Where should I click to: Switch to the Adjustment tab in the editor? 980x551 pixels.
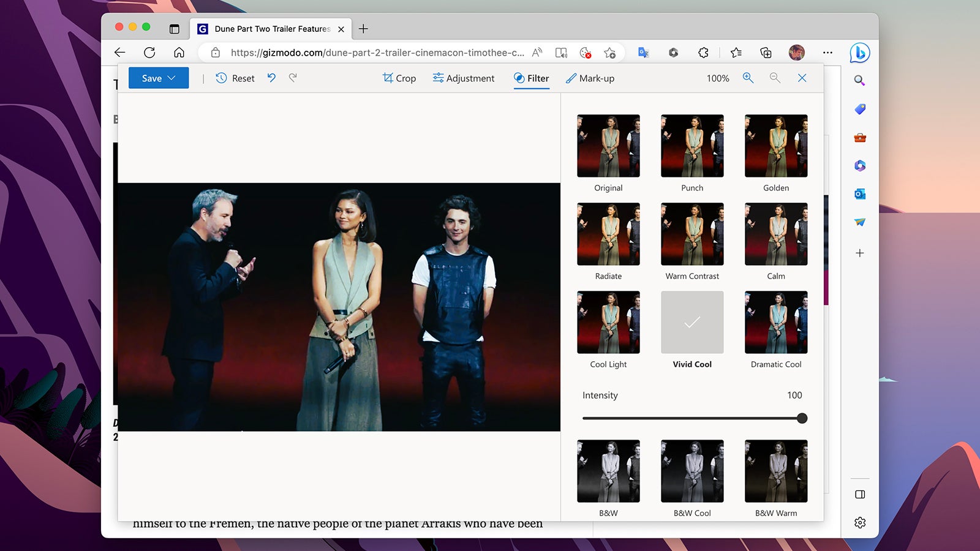464,78
